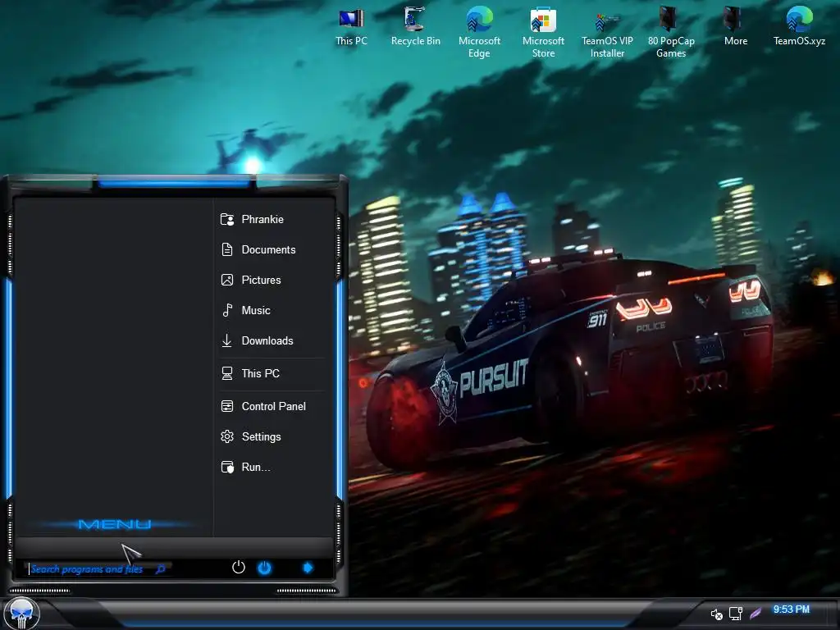Open the TeamOS.xyz desktop shortcut
Viewport: 840px width, 630px height.
799,26
